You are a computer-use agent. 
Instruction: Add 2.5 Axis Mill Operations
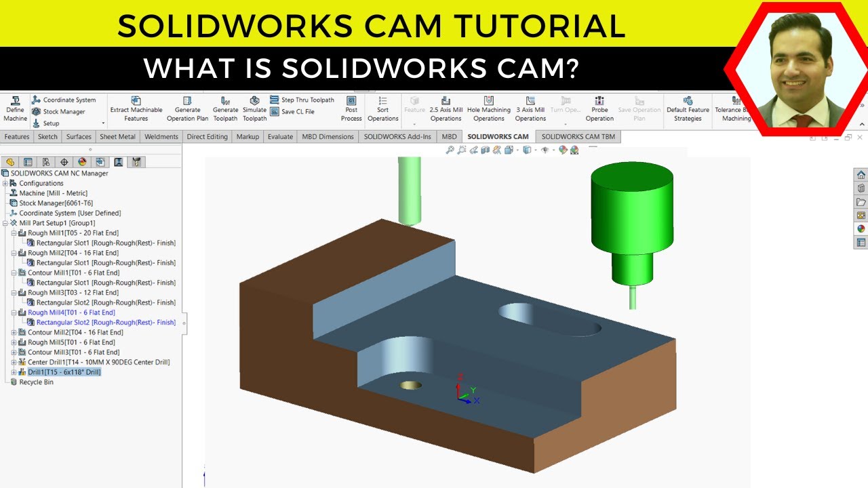point(446,108)
